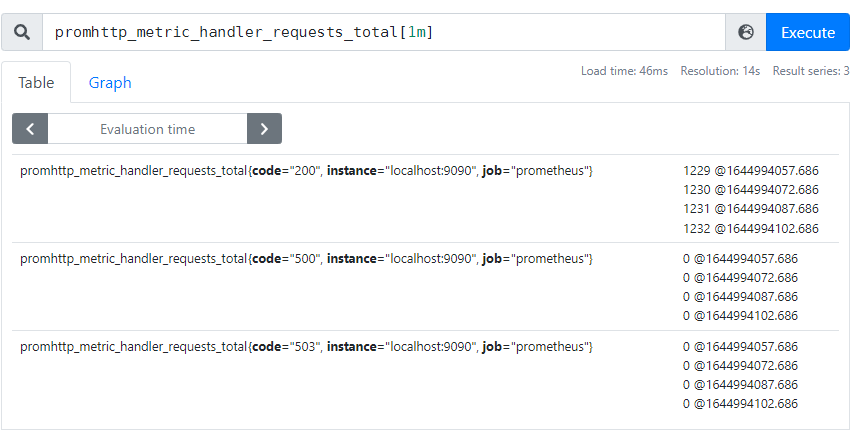
Task: Click the Result series count text
Action: coord(810,72)
